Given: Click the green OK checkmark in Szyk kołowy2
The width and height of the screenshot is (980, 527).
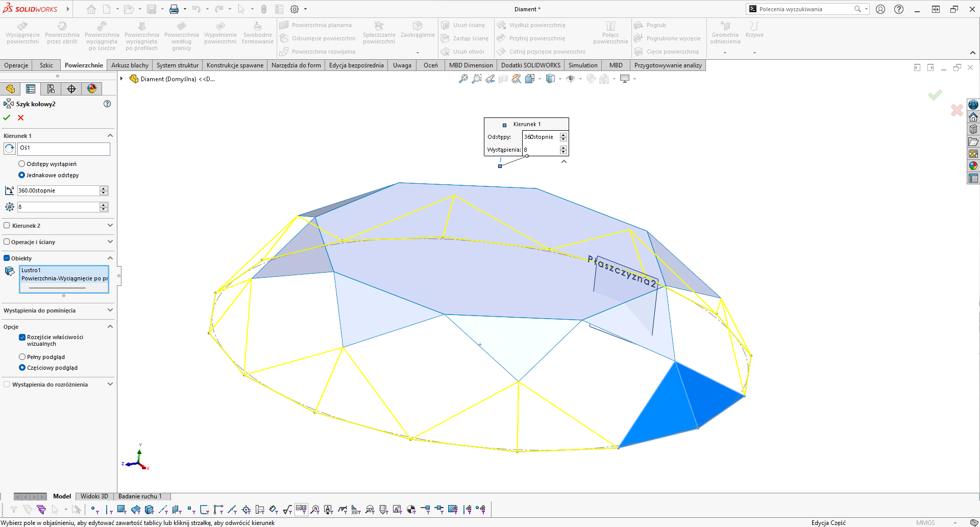Looking at the screenshot, I should coord(7,117).
